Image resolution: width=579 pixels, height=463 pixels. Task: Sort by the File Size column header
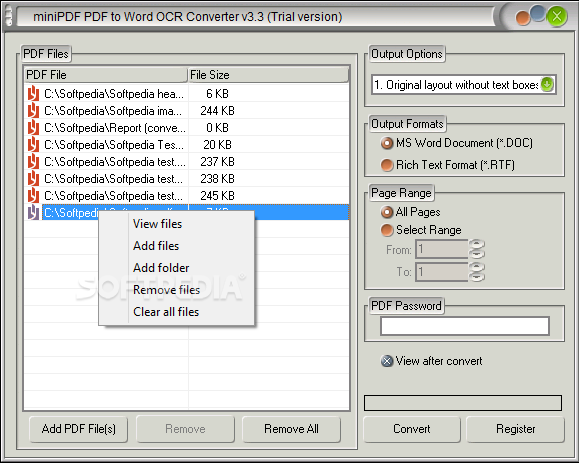click(268, 75)
